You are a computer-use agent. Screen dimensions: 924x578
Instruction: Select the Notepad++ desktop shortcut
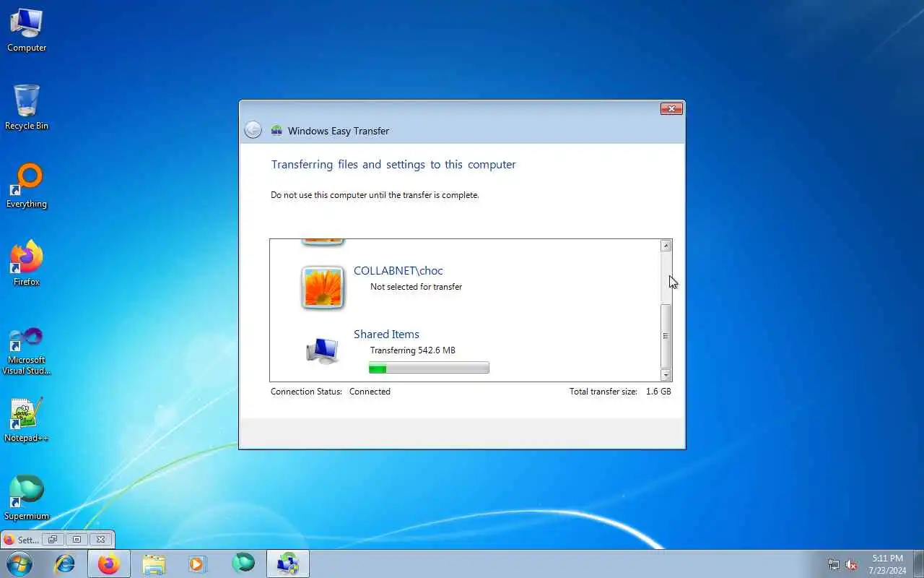tap(27, 420)
